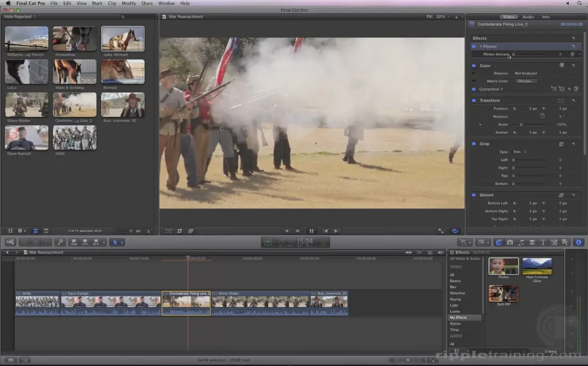Image resolution: width=588 pixels, height=366 pixels.
Task: Toggle the Transform section checkbox
Action: pyautogui.click(x=474, y=101)
